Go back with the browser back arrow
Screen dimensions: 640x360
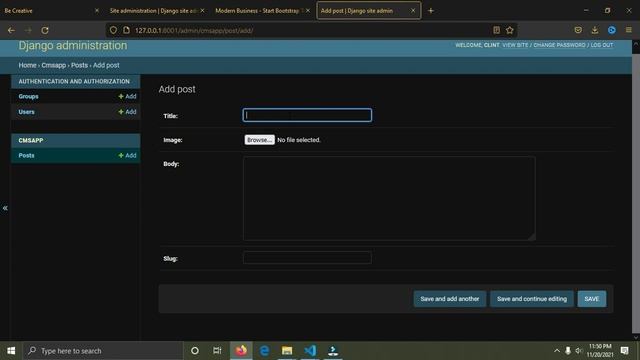click(11, 30)
